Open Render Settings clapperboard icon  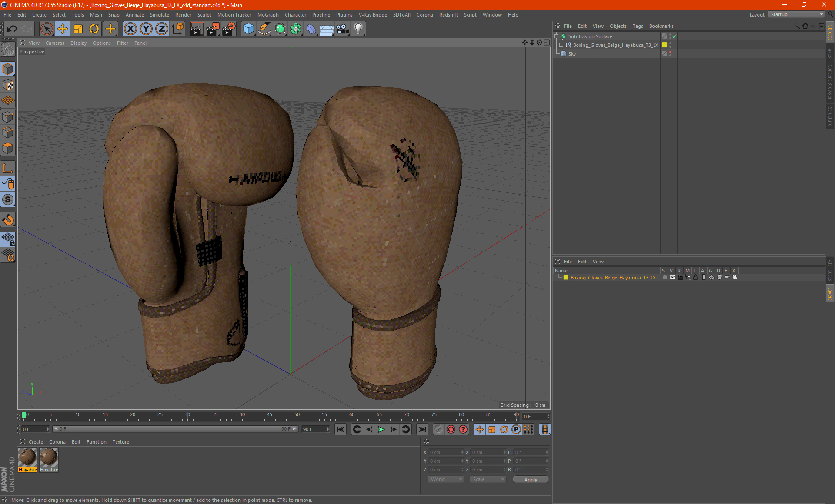point(228,29)
